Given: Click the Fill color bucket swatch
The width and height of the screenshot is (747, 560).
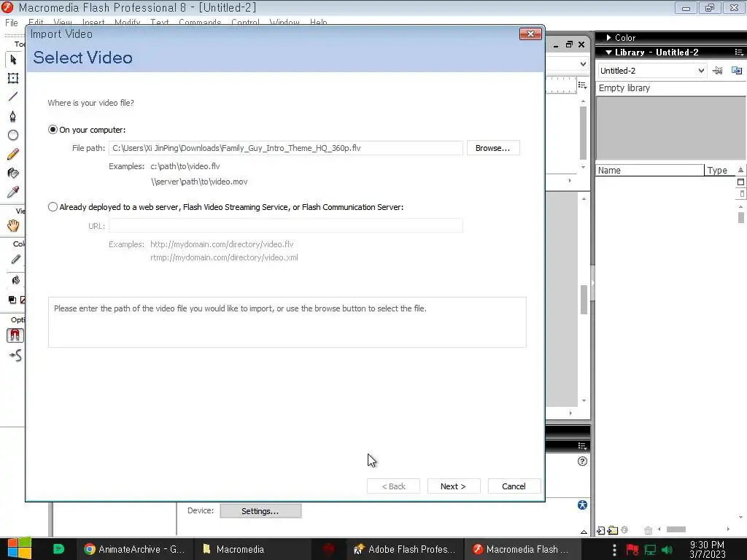Looking at the screenshot, I should coord(16,280).
